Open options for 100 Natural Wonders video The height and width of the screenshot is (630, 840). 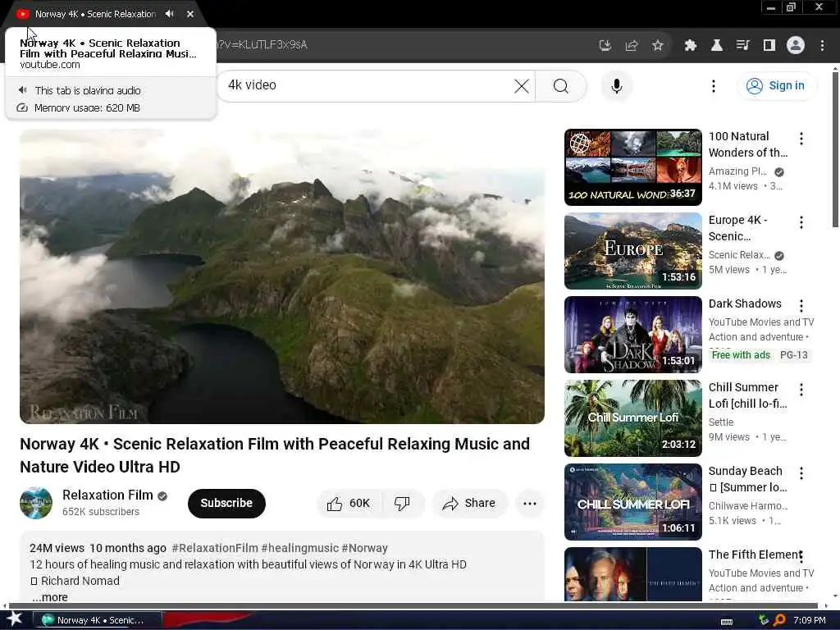click(801, 139)
